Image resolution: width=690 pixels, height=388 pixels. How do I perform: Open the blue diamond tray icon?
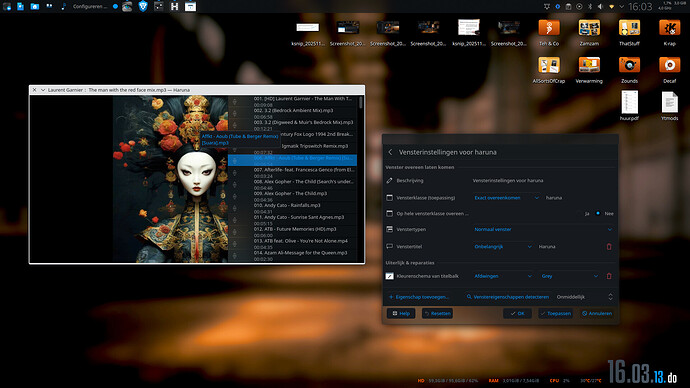(x=558, y=7)
